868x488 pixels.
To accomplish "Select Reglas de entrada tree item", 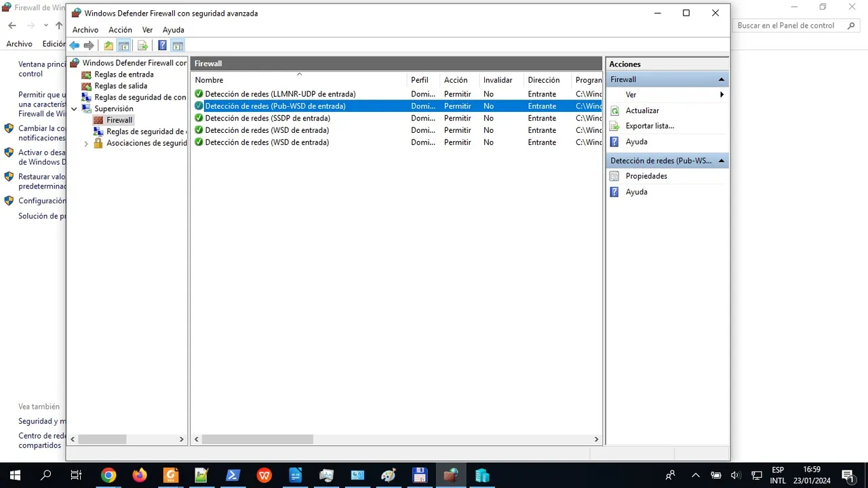I will pyautogui.click(x=124, y=75).
